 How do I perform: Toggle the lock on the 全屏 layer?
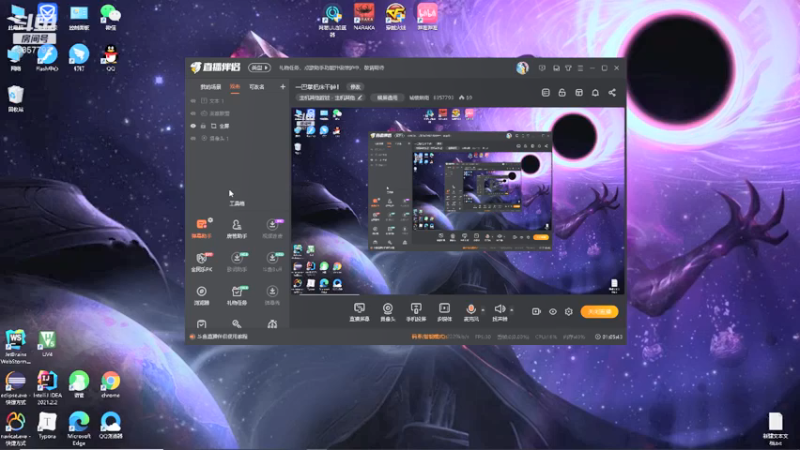point(204,126)
